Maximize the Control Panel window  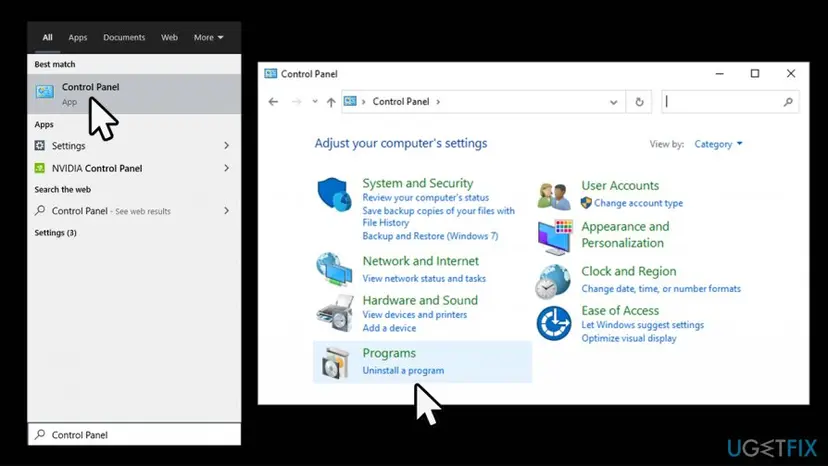[x=755, y=73]
